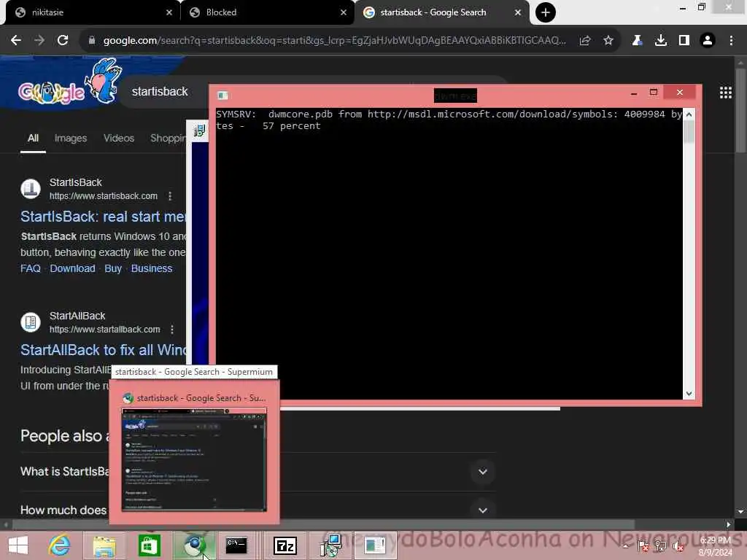The image size is (747, 560).
Task: Switch to the Blocked tab
Action: tap(268, 12)
